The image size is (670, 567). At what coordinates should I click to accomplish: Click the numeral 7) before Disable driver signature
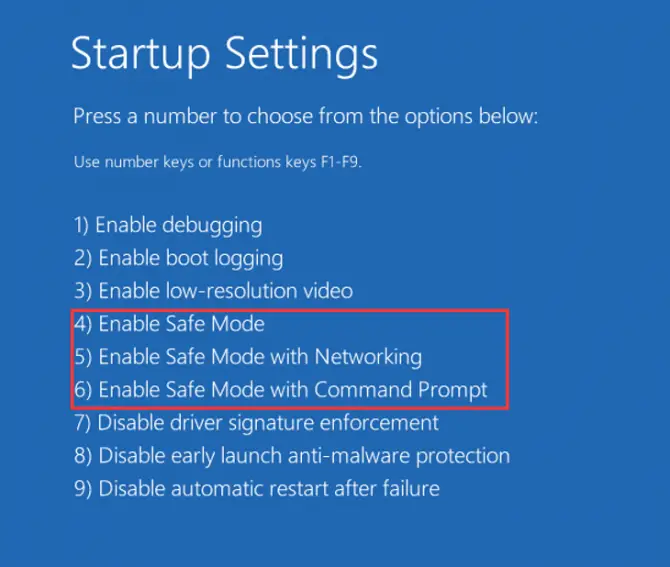coord(82,423)
